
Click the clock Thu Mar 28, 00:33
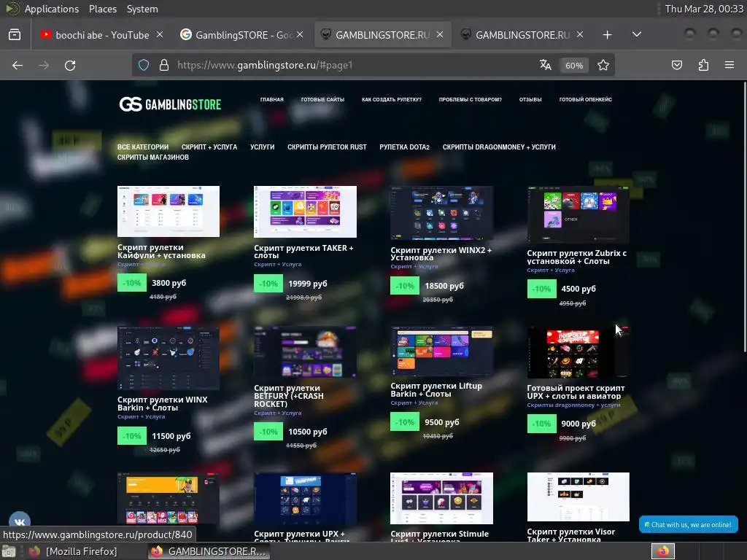pos(704,9)
